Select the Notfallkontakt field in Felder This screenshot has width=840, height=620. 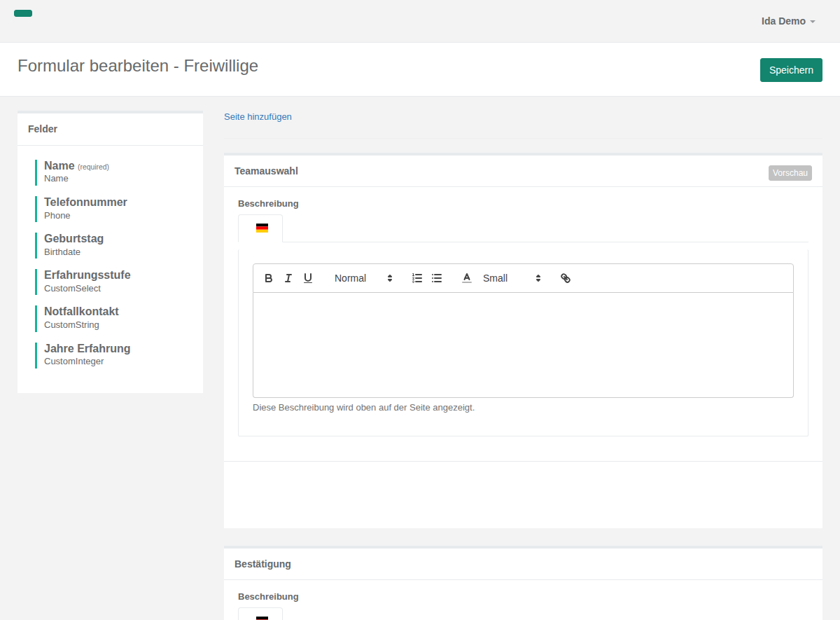click(x=112, y=317)
